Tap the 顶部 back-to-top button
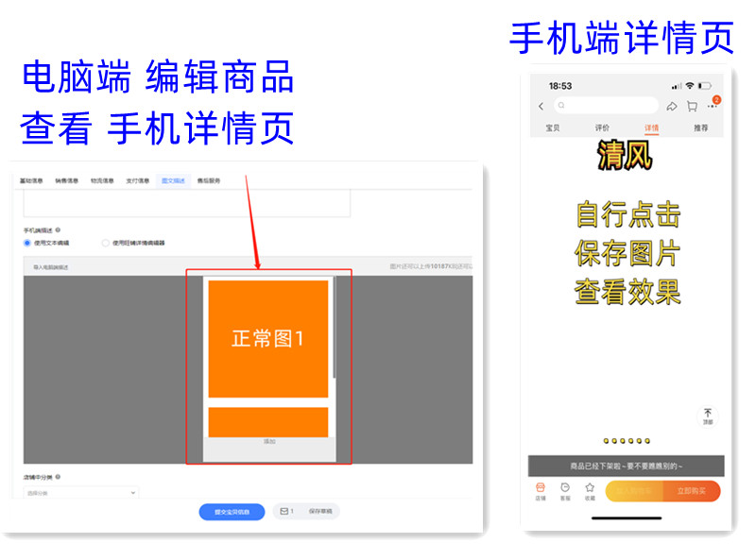 [708, 416]
